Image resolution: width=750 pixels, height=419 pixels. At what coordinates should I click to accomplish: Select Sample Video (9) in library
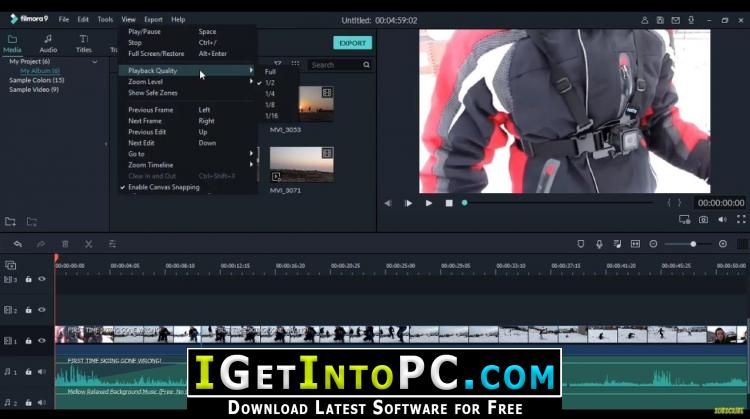point(34,89)
